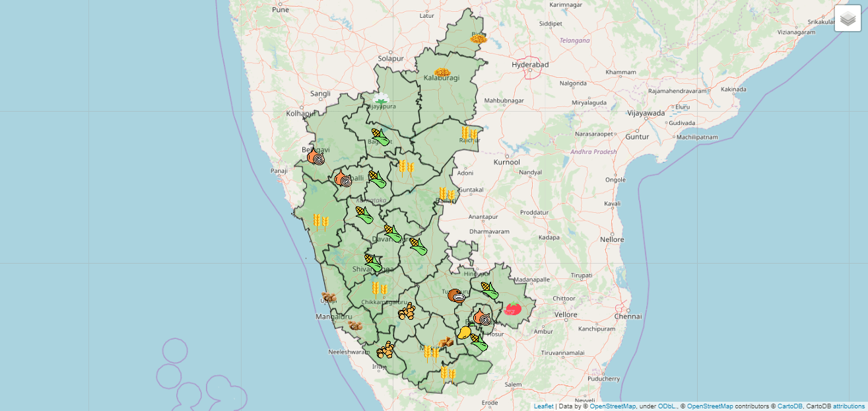Open the layers control in the top-right corner
Image resolution: width=868 pixels, height=411 pixels.
click(x=848, y=19)
